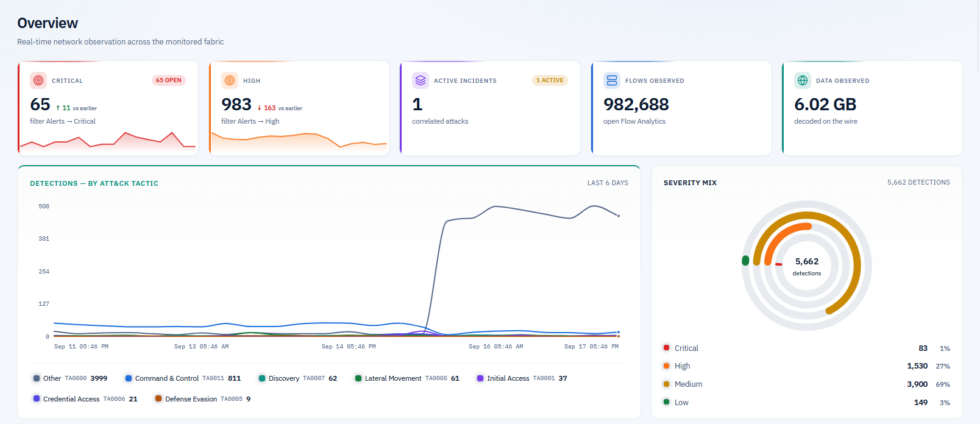This screenshot has width=980, height=424.
Task: Toggle Defense Evasion TA0005 legend entry
Action: [203, 399]
